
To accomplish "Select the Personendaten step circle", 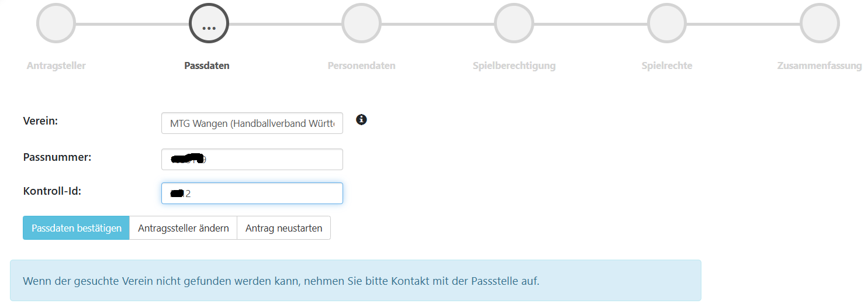I will [x=361, y=24].
